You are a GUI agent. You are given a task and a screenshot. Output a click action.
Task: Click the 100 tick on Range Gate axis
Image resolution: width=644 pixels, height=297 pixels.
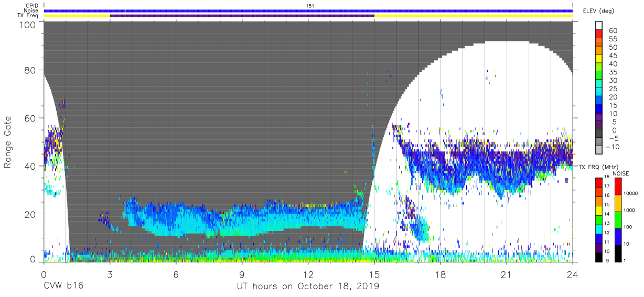(28, 25)
